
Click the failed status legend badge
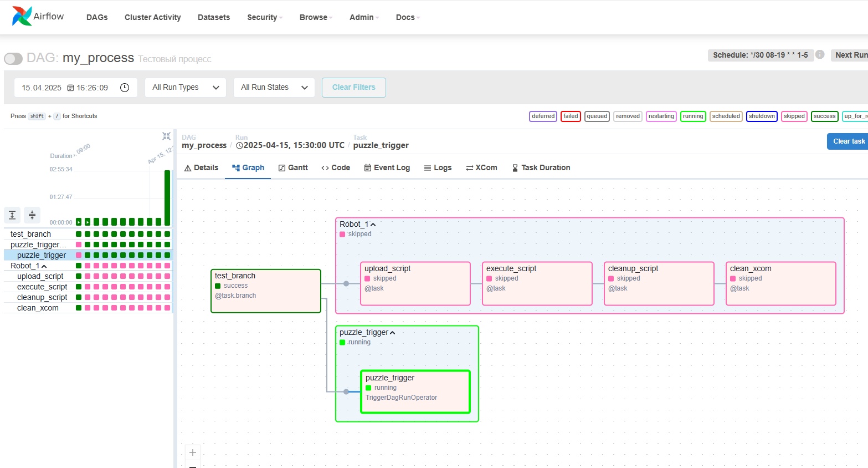571,116
